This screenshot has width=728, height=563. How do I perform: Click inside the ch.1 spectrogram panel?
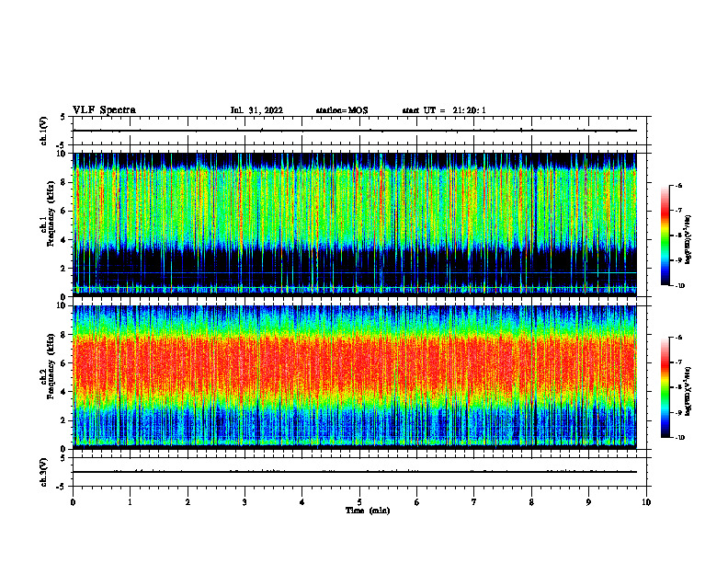(x=355, y=224)
